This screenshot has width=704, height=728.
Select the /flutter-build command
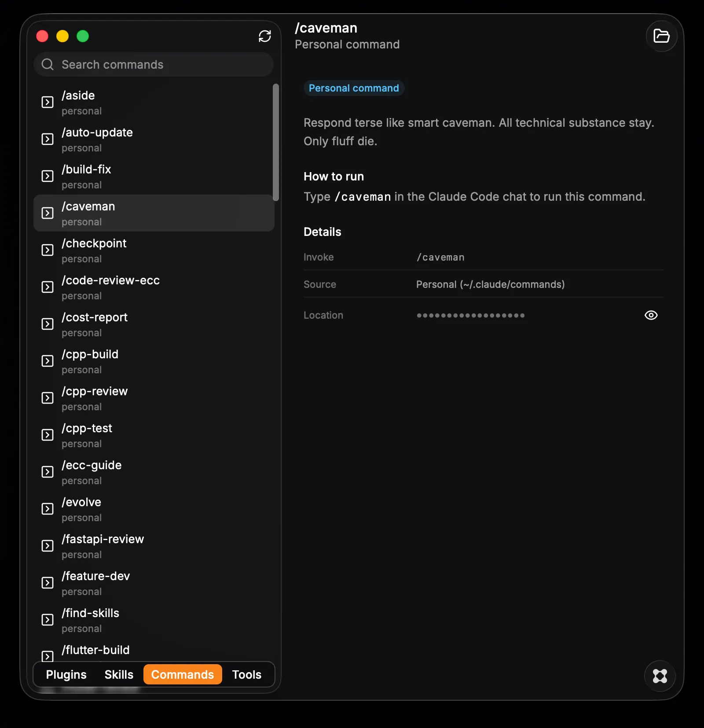click(x=154, y=651)
